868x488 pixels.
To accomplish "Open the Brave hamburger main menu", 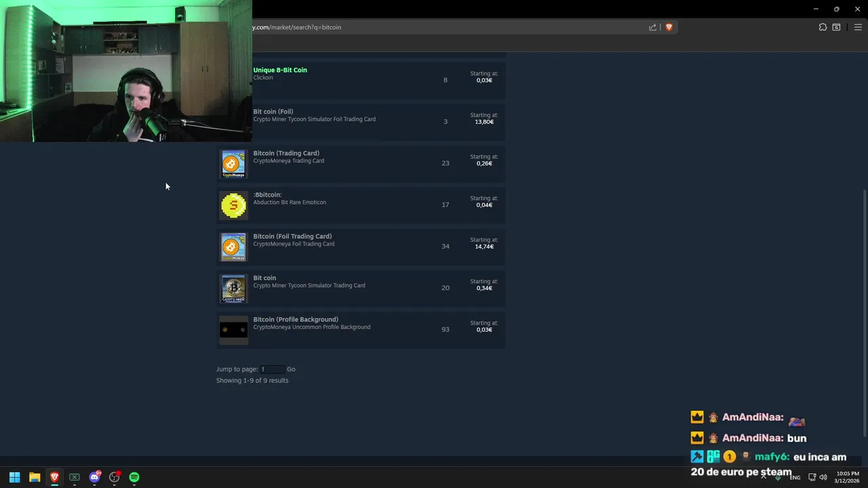I will (x=858, y=27).
